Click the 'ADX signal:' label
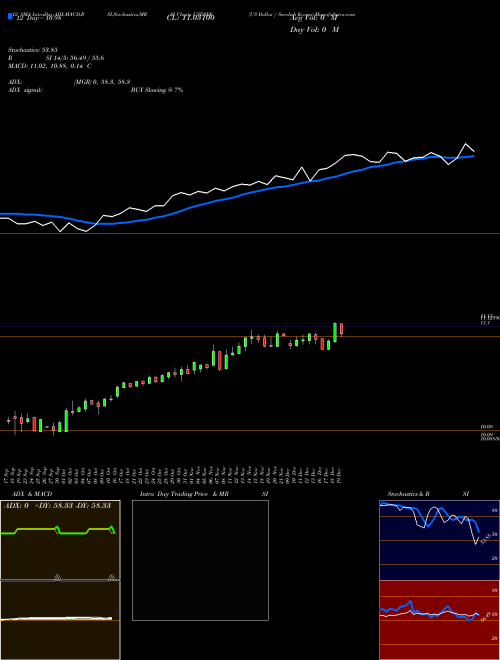 [25, 90]
